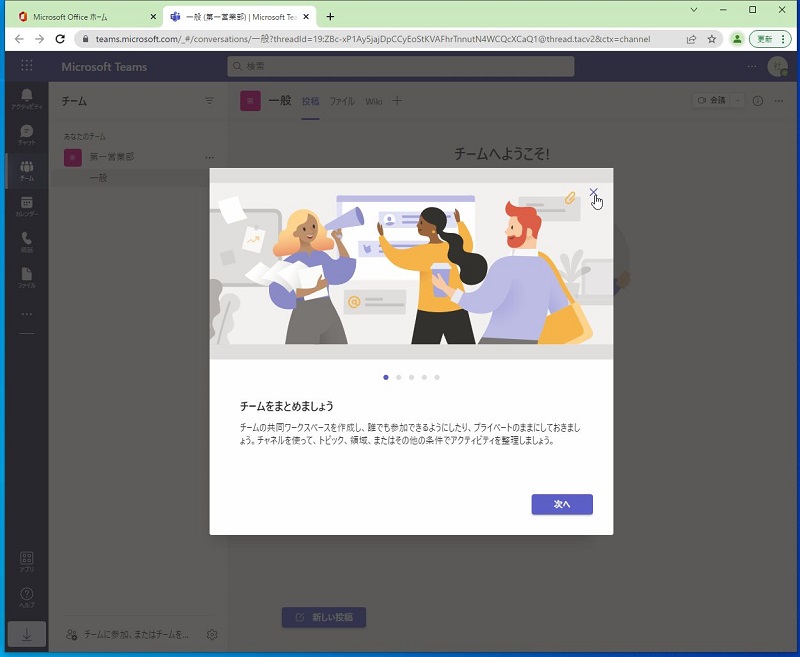Open the Chrome profile icon
The width and height of the screenshot is (800, 657).
pyautogui.click(x=737, y=39)
